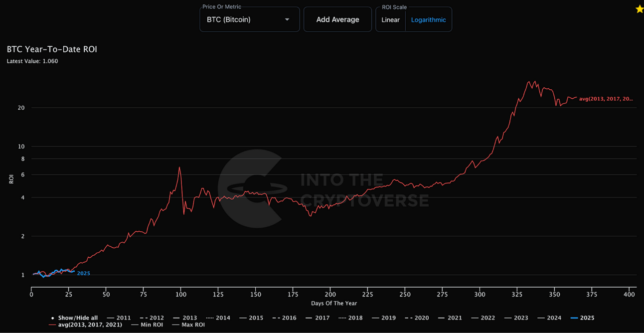Hide the avg(2013, 2017, 2021) legend series
The image size is (644, 333).
[x=86, y=325]
